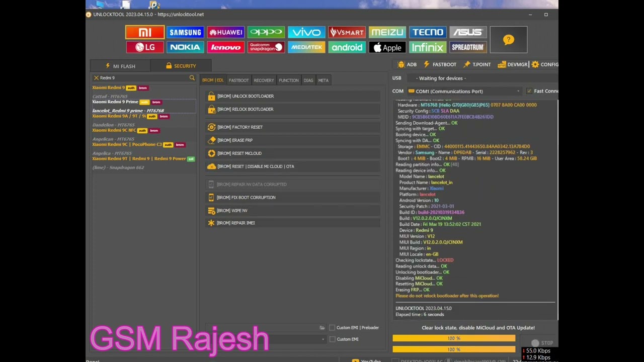The image size is (644, 362).
Task: Run [BROM] RESET | DISABLE MI CLOUD | OTA
Action: pyautogui.click(x=293, y=166)
